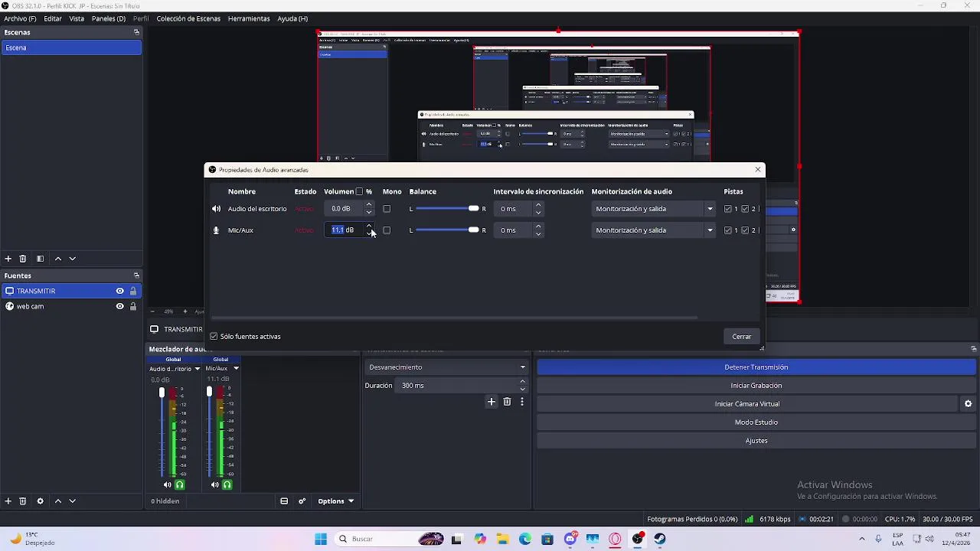980x551 pixels.
Task: Open monitoring dropdown for Mic/Aux
Action: tap(654, 230)
